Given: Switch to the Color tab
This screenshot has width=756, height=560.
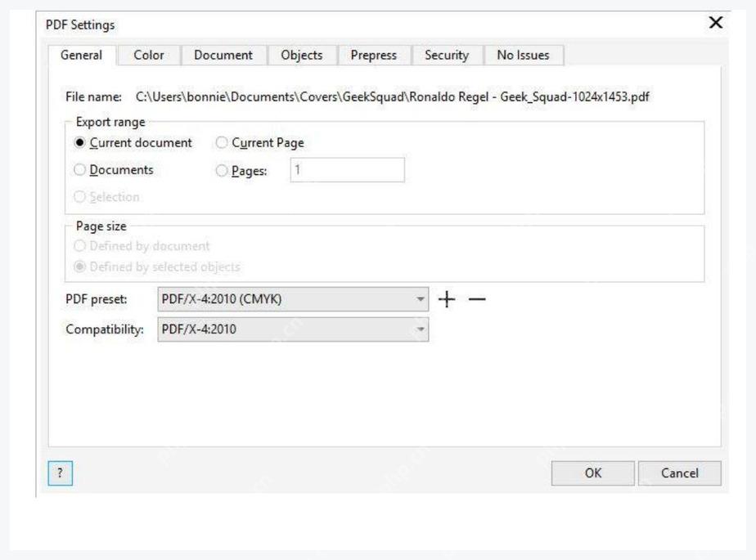Looking at the screenshot, I should [149, 55].
